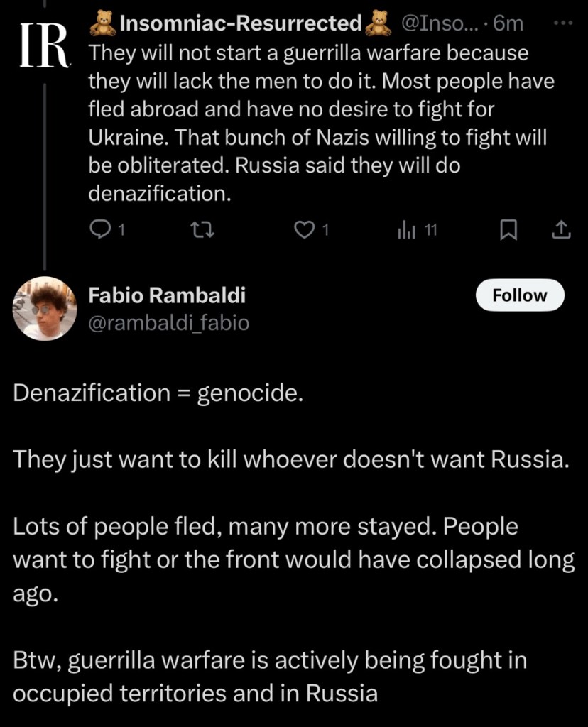
Task: Open Fabio Rambaldi's profile picture
Action: (45, 309)
